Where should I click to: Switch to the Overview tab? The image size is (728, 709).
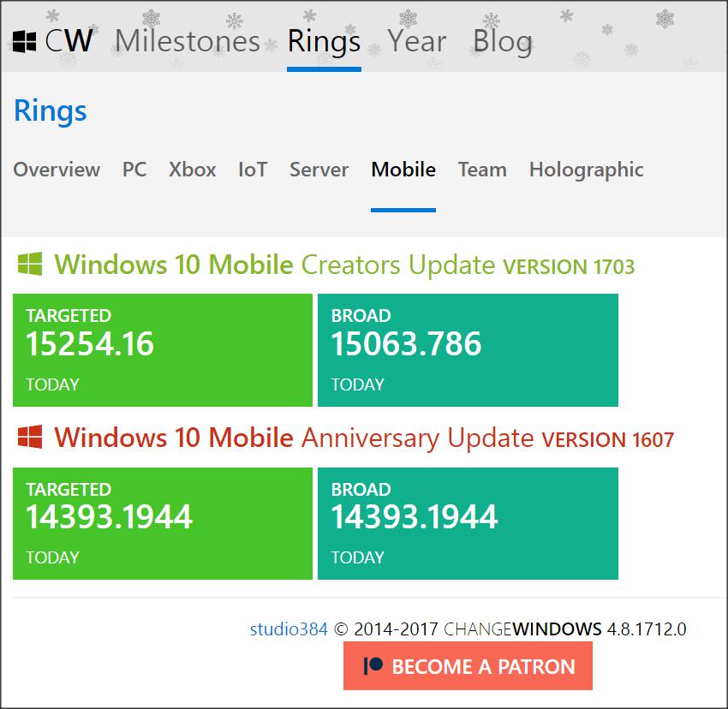pyautogui.click(x=57, y=170)
